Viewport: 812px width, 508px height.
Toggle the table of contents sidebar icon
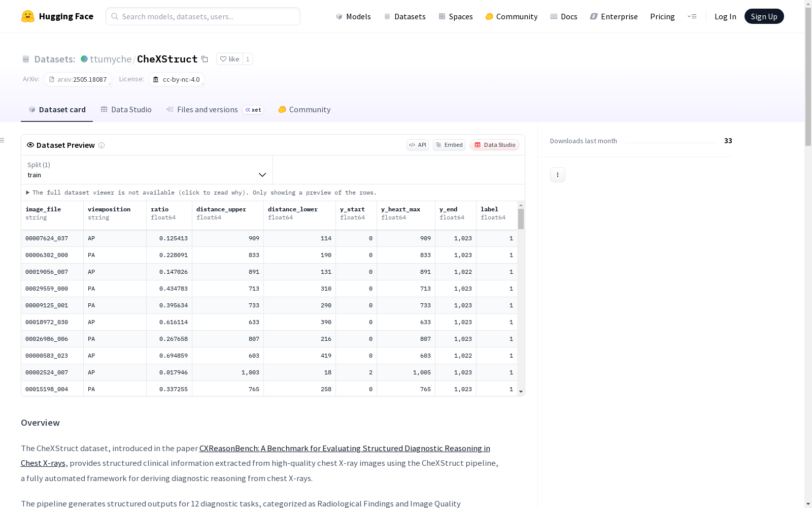click(x=3, y=140)
